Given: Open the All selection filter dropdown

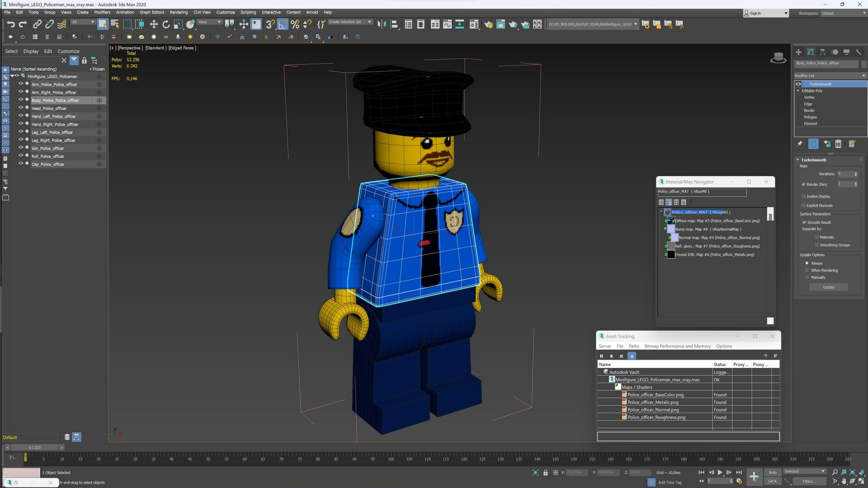Looking at the screenshot, I should pyautogui.click(x=83, y=22).
